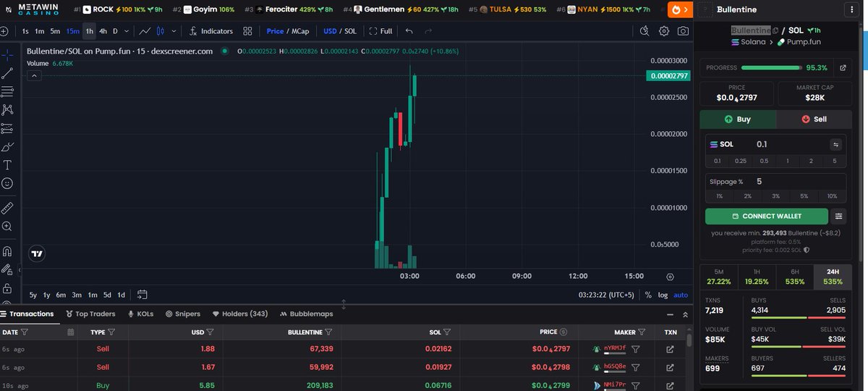Open the emoji sticker tool
This screenshot has height=391, width=868.
point(7,184)
